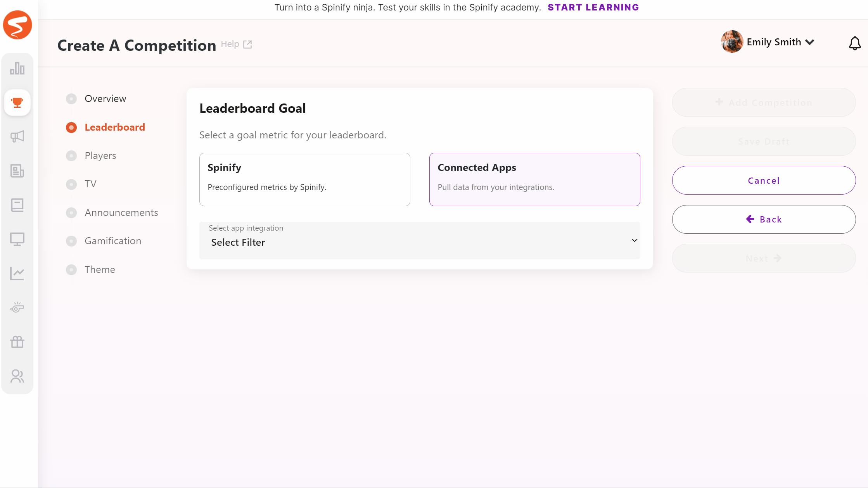Image resolution: width=868 pixels, height=488 pixels.
Task: Click the Cancel button
Action: [x=764, y=180]
